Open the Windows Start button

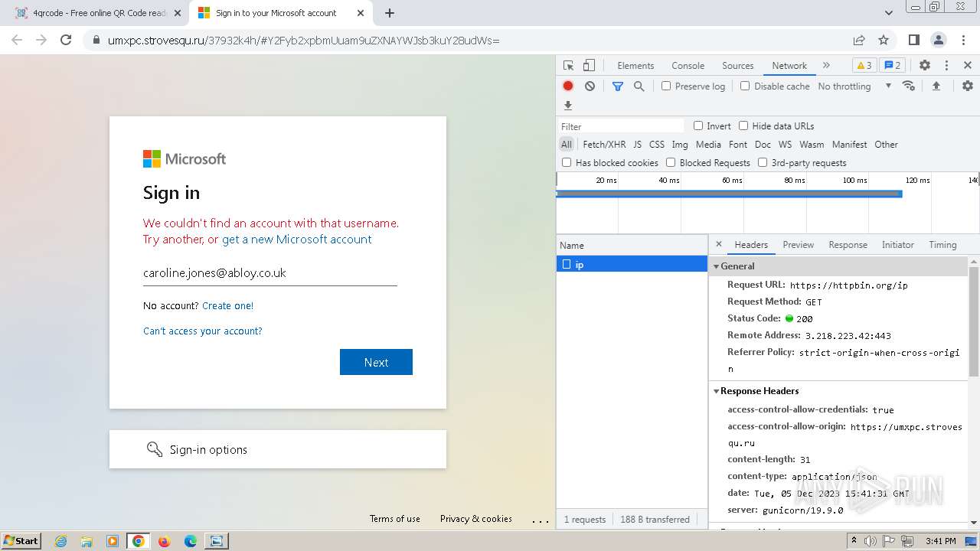21,540
